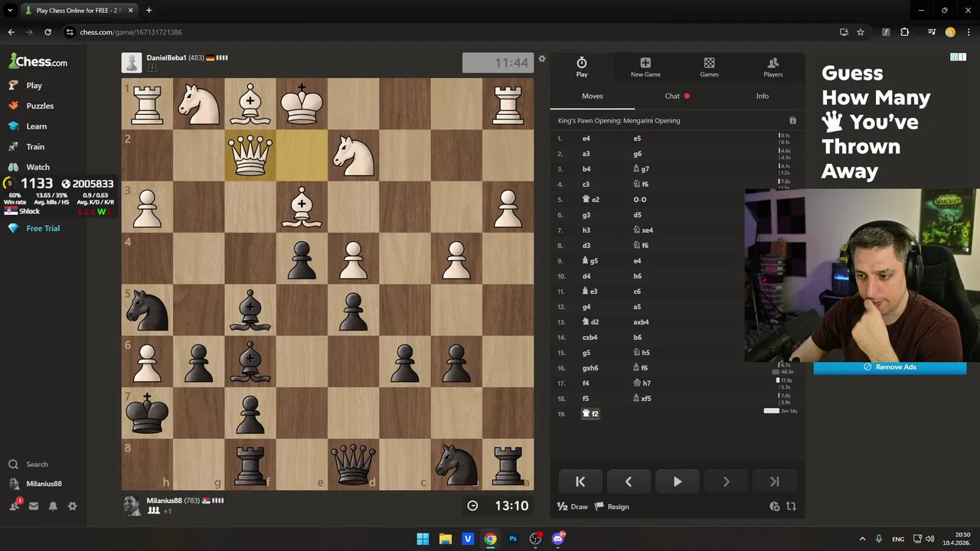Open the sidebar settings gear
Screen dimensions: 980x551
[72, 506]
